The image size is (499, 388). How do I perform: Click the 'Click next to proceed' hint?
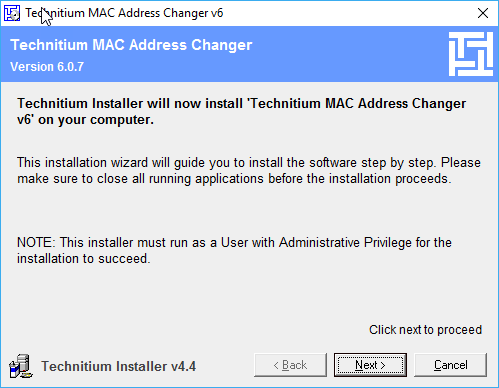[x=425, y=330]
